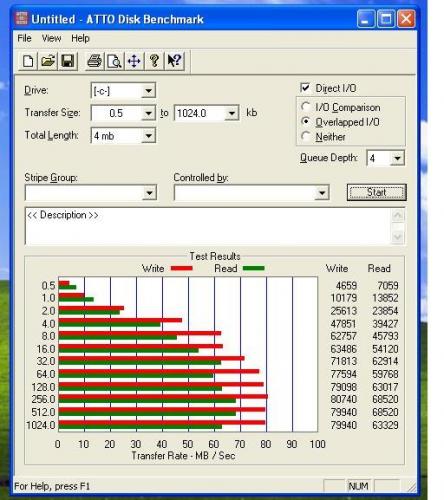Select the Overlapped I/O radio button
Image resolution: width=444 pixels, height=500 pixels.
306,122
